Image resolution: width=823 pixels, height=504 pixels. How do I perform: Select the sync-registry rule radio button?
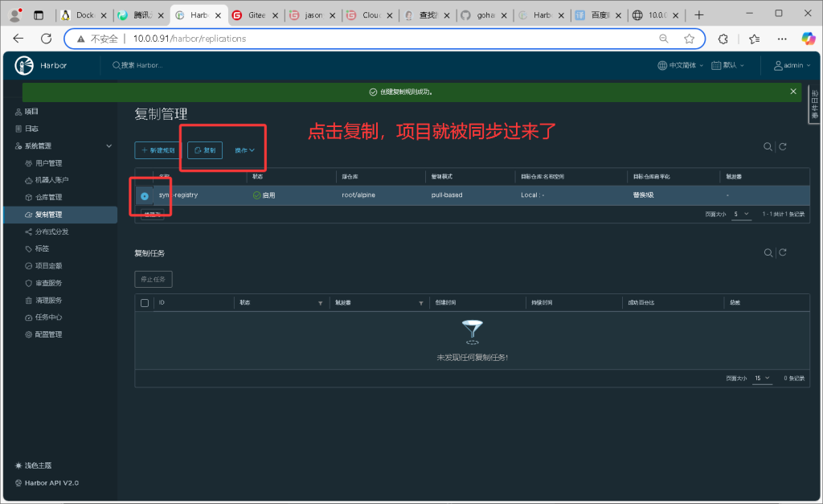pyautogui.click(x=144, y=195)
